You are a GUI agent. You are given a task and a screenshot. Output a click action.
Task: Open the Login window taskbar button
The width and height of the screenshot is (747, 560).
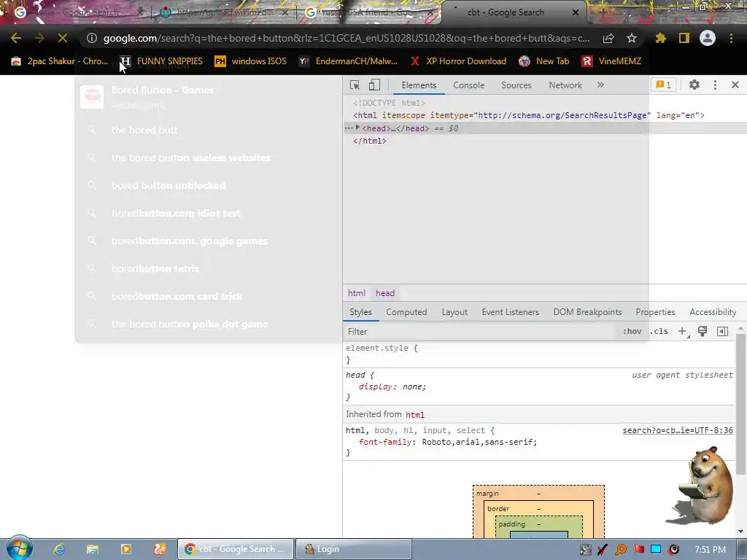point(354,549)
